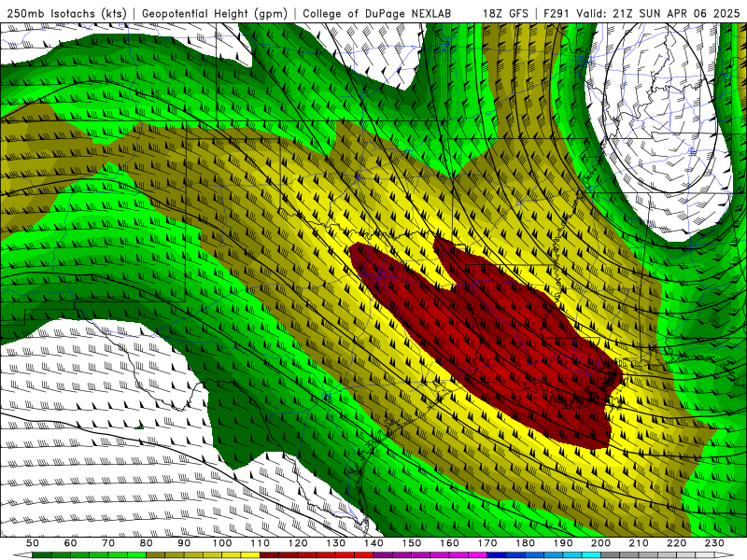Viewport: 747px width, 560px height.
Task: Click the dark maroon swatch just after 110
Action: click(x=269, y=555)
